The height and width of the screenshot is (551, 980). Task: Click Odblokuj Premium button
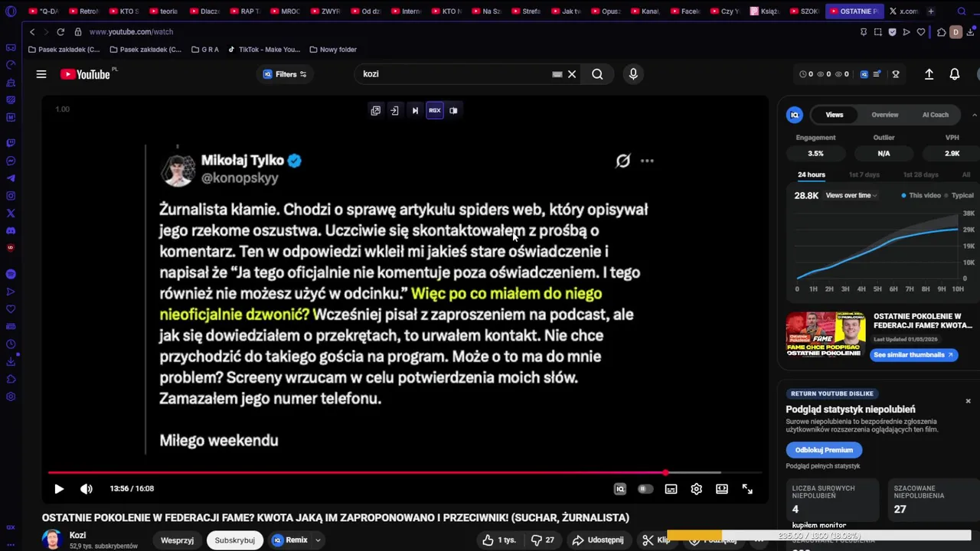pyautogui.click(x=824, y=450)
